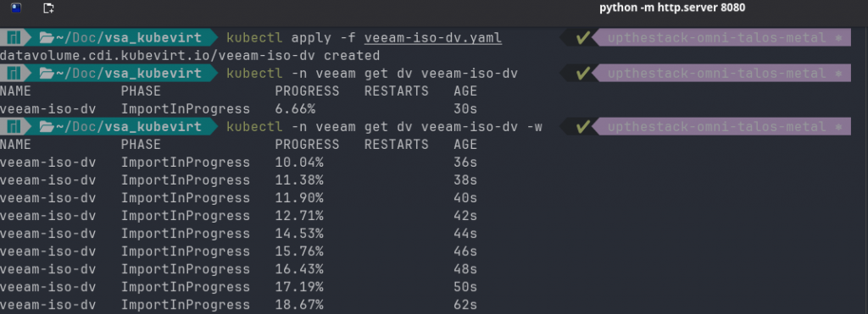Click the PHASE header above the 6.66% row
This screenshot has height=314, width=868.
[142, 91]
